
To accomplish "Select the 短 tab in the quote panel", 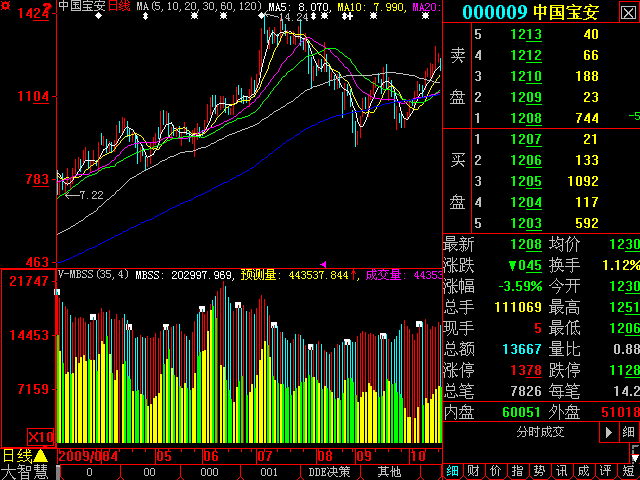I will tap(629, 472).
